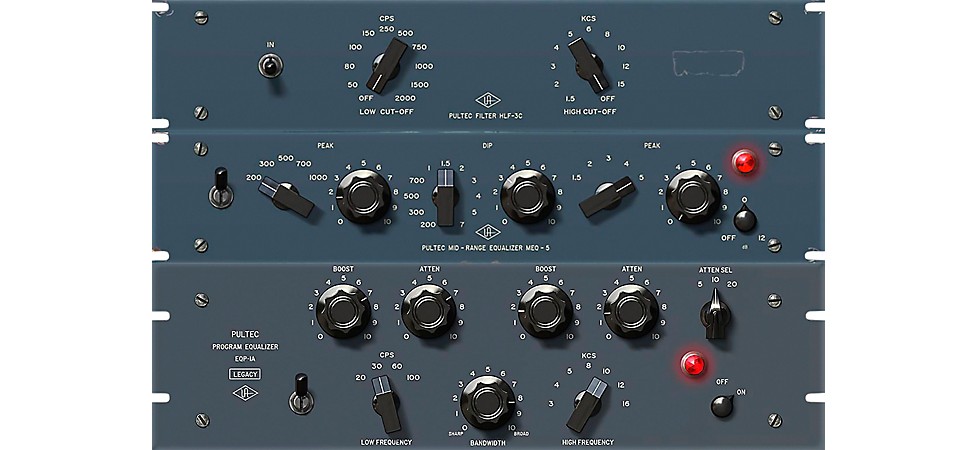Click the EQP-1A red power lamp
976x450 pixels.
point(693,363)
